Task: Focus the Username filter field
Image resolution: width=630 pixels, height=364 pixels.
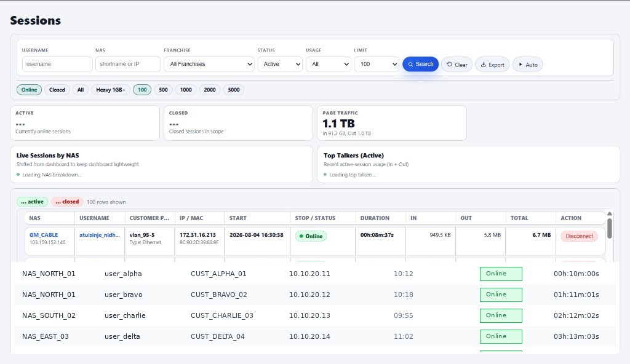Action: tap(57, 64)
